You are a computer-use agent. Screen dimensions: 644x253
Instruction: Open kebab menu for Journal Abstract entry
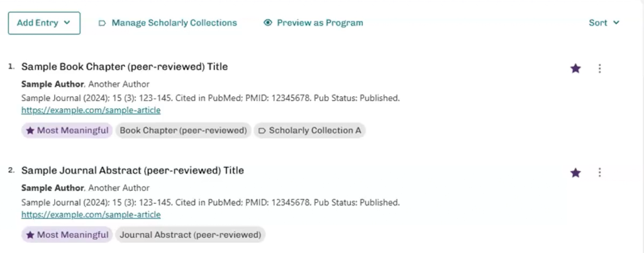[x=599, y=173]
